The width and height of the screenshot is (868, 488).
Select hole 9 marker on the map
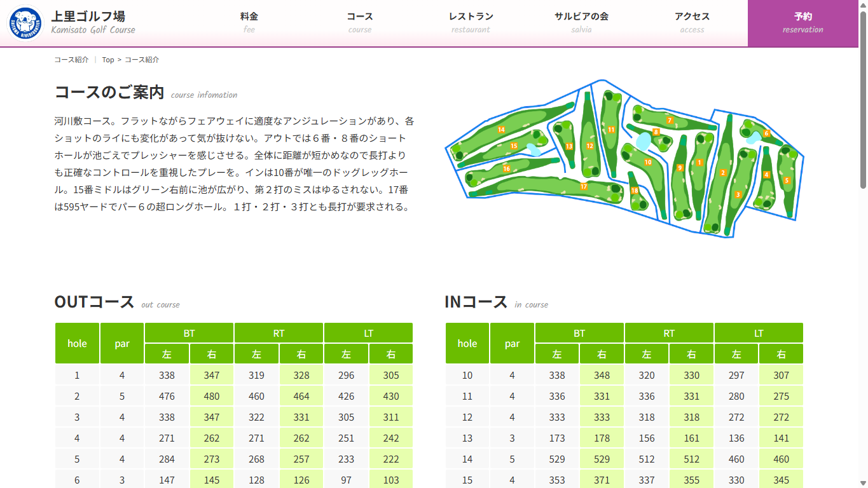pyautogui.click(x=680, y=168)
